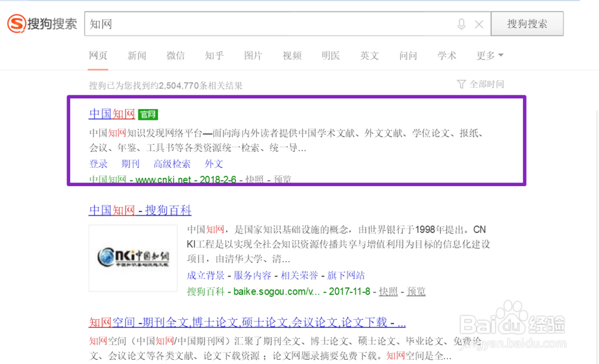599x364 pixels.
Task: Open 预览 for the 搜狗百科 result
Action: (416, 292)
